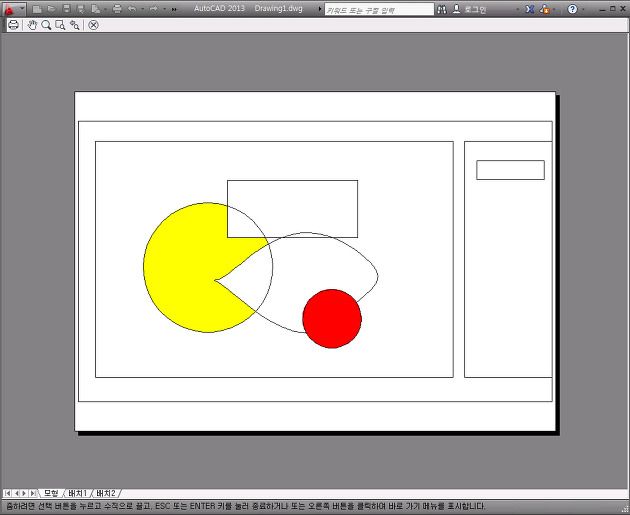Viewport: 630px width, 515px height.
Task: Close the plot preview window
Action: pyautogui.click(x=93, y=25)
